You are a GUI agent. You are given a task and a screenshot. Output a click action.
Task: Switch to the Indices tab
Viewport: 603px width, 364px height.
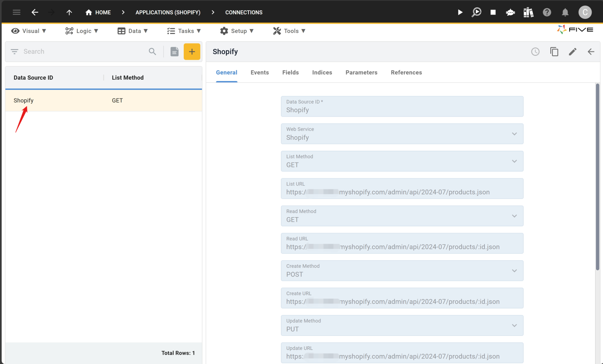[x=322, y=72]
